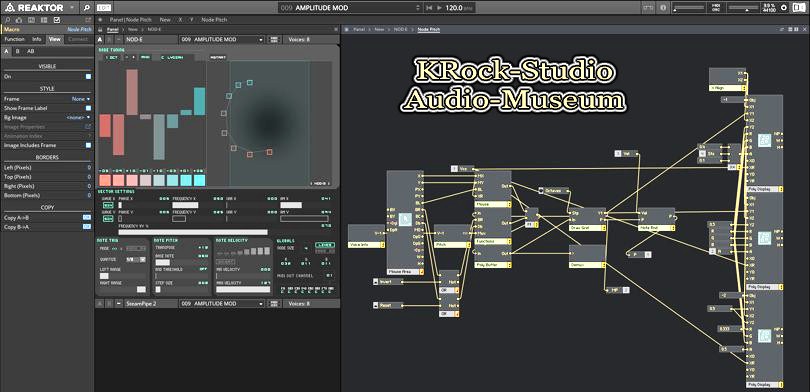Screen dimensions: 810x392
Task: Toggle the LINES button in Globals
Action: coord(324,245)
